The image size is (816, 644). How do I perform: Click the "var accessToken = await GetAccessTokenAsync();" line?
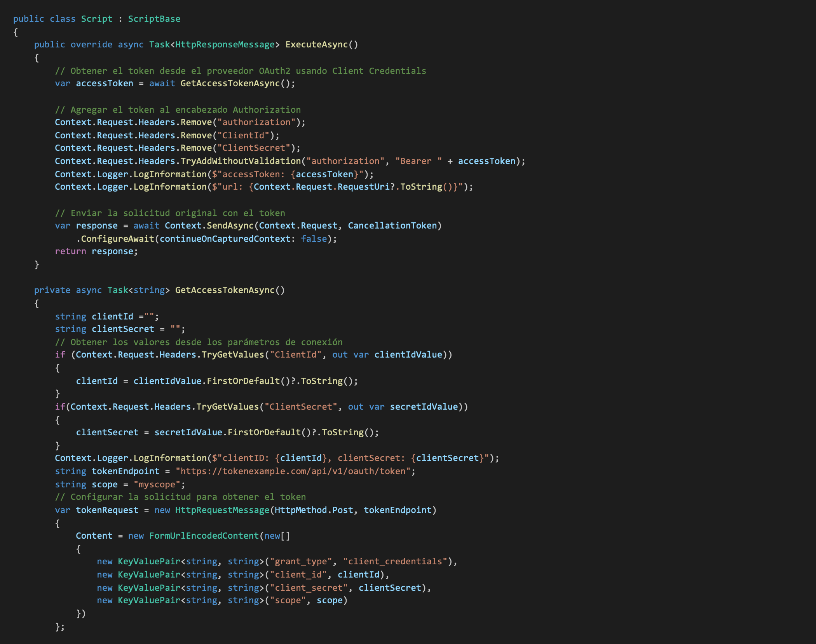click(x=175, y=83)
